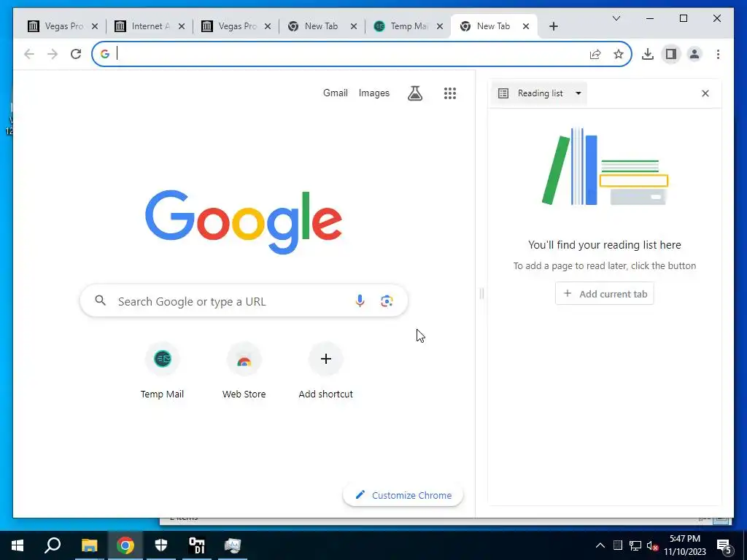Close the Temp Mail tab
The height and width of the screenshot is (560, 747).
[440, 26]
